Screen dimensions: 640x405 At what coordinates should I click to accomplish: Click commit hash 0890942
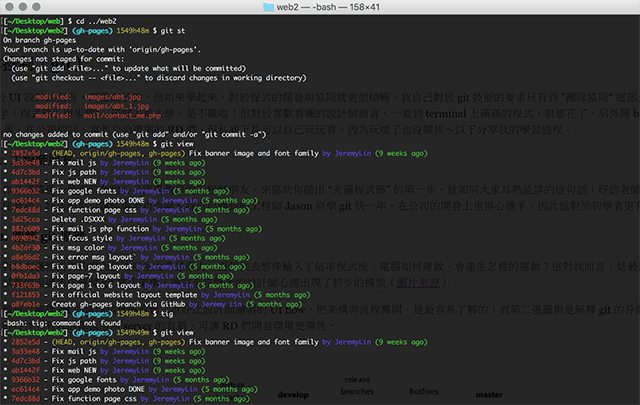coord(25,238)
